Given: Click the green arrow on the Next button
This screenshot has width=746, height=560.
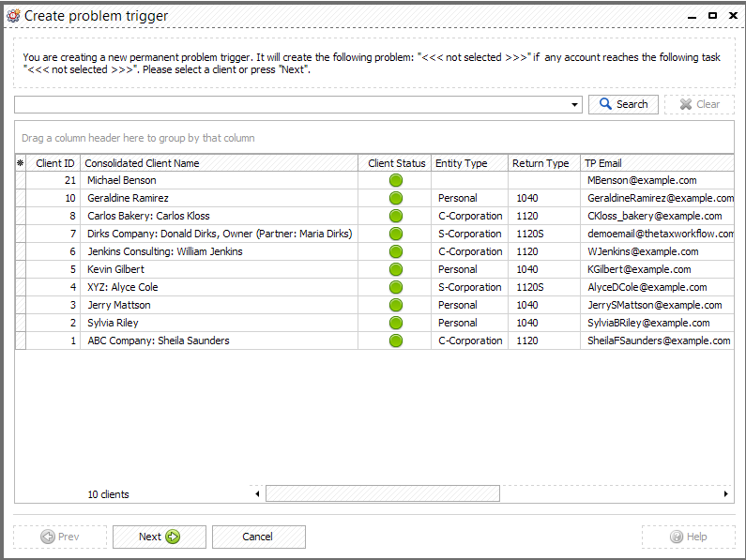Looking at the screenshot, I should [173, 537].
